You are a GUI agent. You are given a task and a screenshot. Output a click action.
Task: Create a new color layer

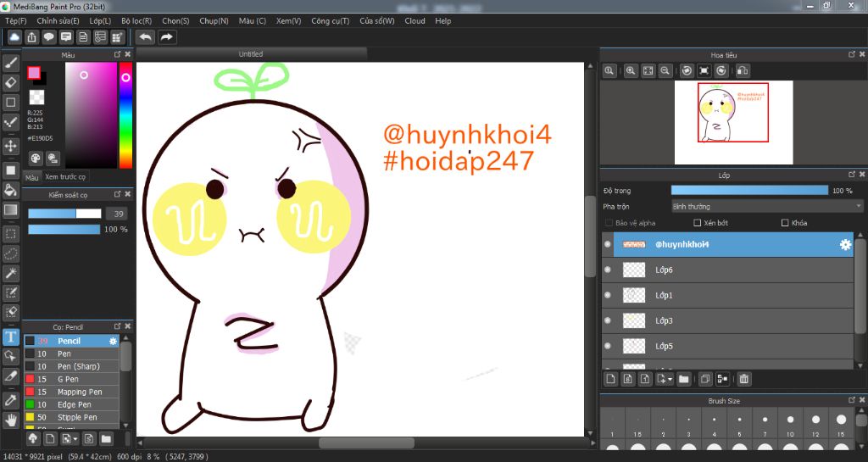click(x=610, y=379)
